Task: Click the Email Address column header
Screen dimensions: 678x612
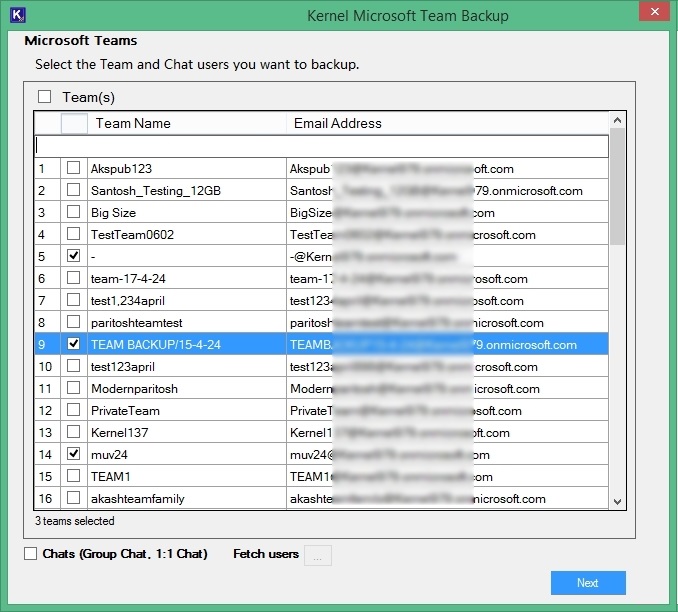Action: 448,123
